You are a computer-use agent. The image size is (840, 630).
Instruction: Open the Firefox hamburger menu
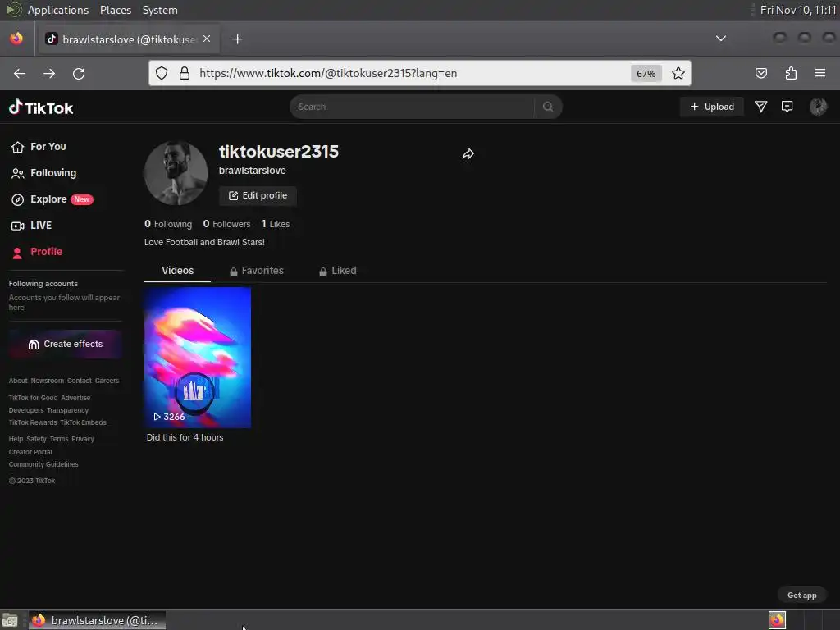point(820,73)
